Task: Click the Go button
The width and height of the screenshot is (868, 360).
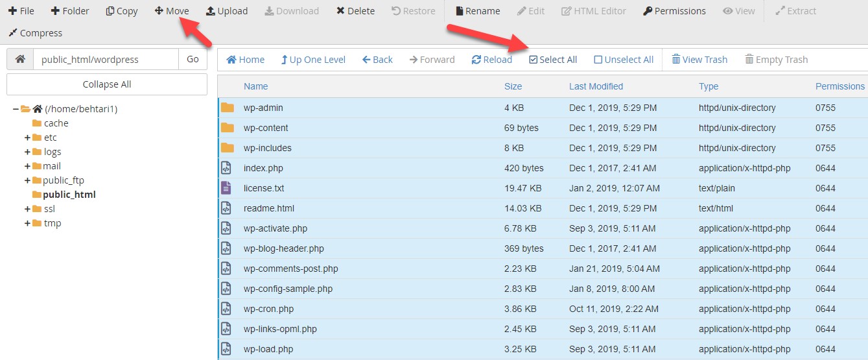Action: [193, 59]
